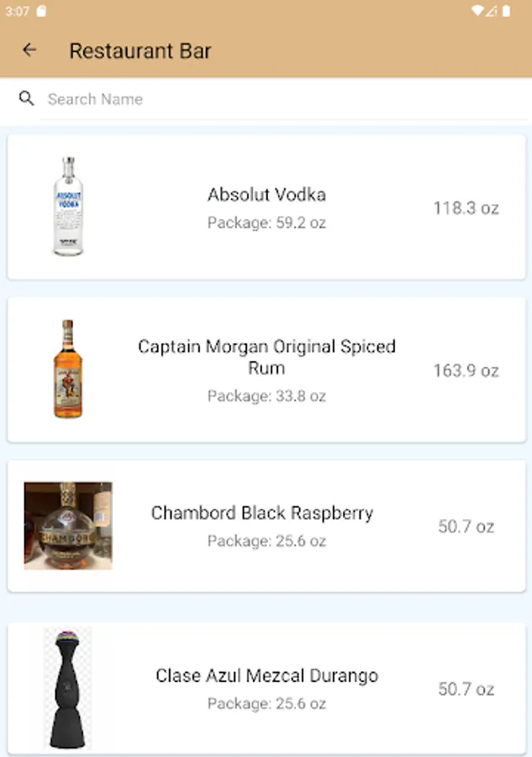The width and height of the screenshot is (532, 757).
Task: Select the Clase Azul Mezcal Durango entry
Action: [x=266, y=687]
